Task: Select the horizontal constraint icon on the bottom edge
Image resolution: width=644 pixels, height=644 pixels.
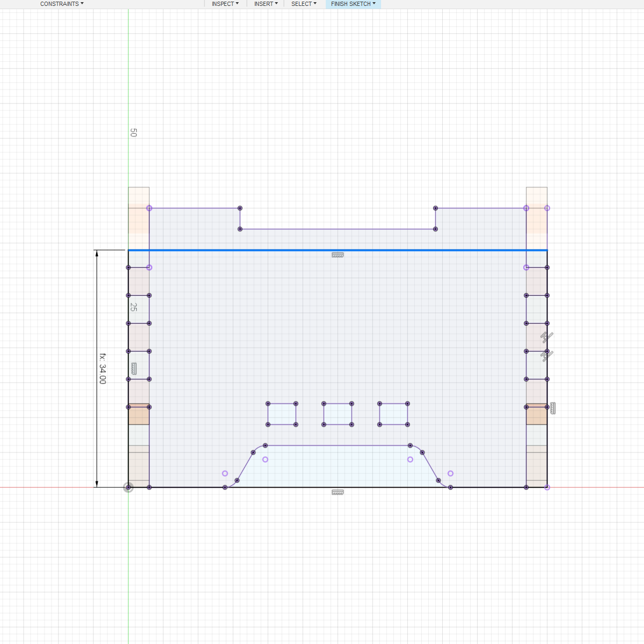Action: (x=338, y=492)
